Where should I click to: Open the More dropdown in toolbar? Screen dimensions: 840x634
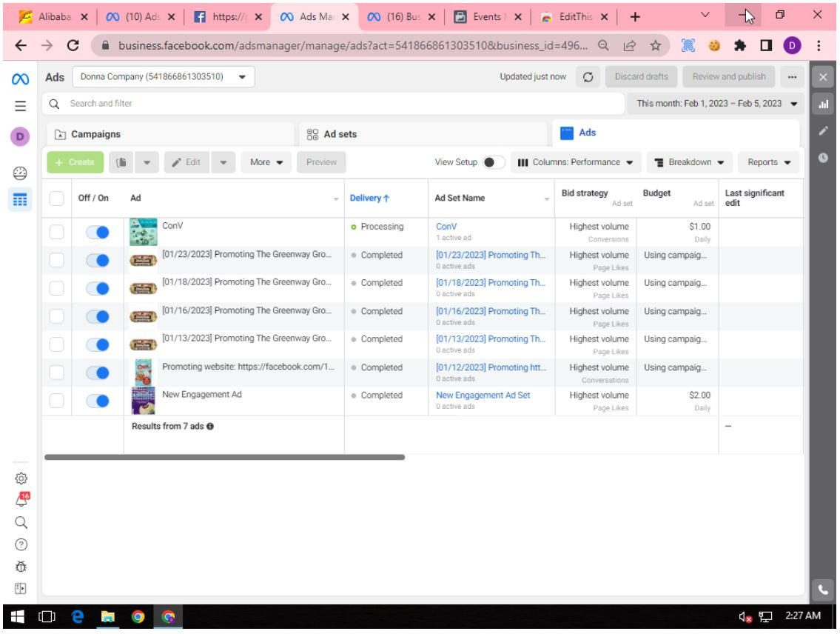click(x=266, y=162)
